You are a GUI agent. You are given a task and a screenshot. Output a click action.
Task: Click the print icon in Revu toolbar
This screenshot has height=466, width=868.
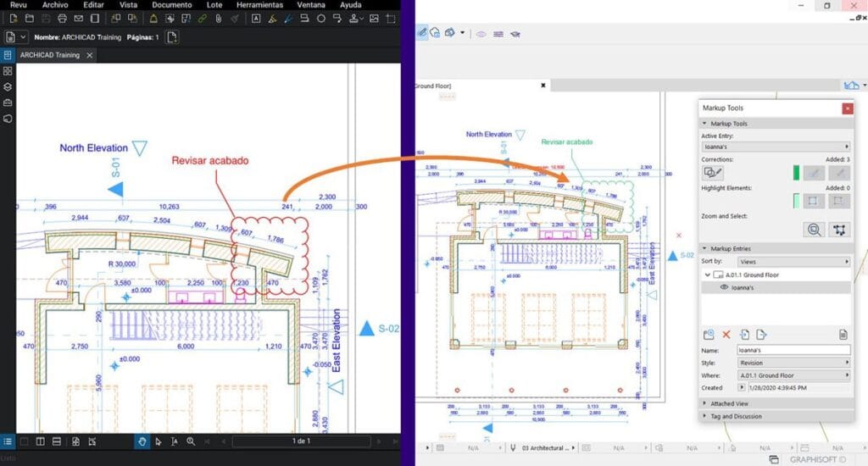click(62, 19)
